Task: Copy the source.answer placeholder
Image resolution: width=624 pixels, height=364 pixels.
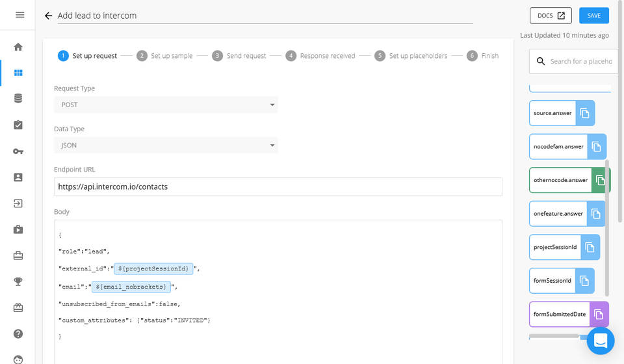Action: [x=584, y=113]
